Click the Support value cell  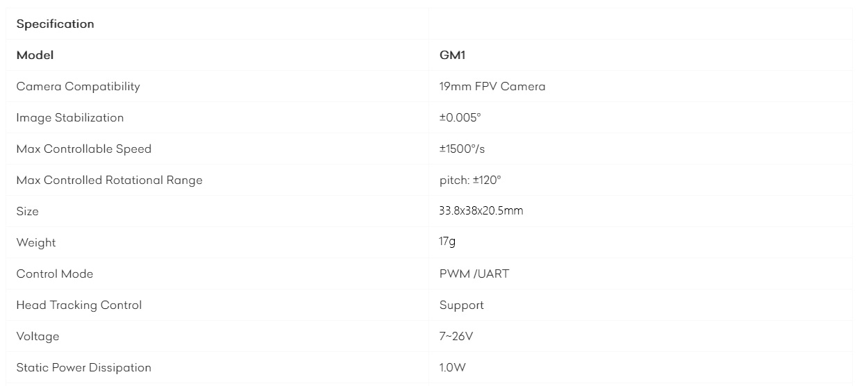coord(640,305)
